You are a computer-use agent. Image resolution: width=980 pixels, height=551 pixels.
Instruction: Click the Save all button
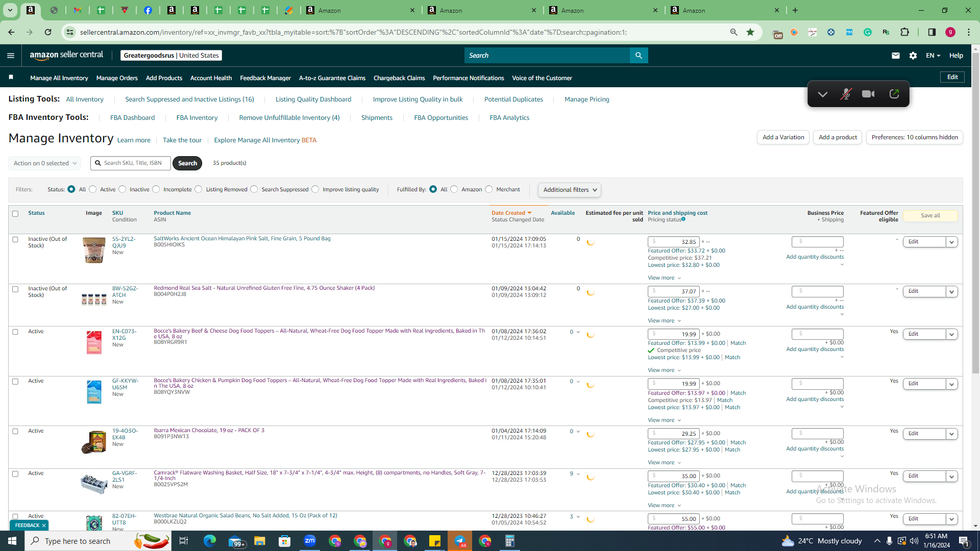pos(930,216)
